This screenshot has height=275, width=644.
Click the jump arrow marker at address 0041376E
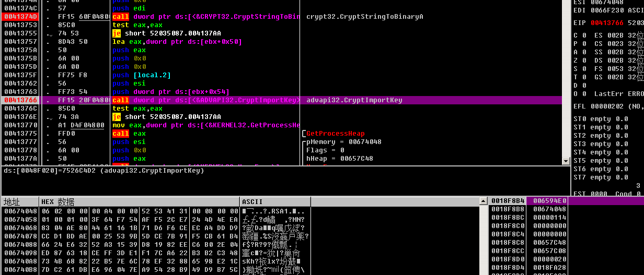(50, 117)
